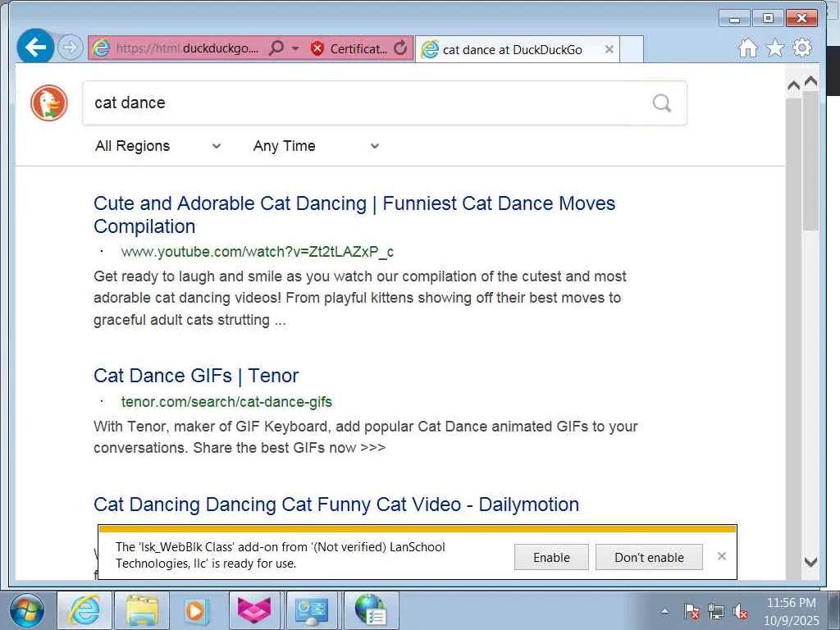Image resolution: width=840 pixels, height=630 pixels.
Task: Refresh the page with the reload icon
Action: tap(400, 48)
